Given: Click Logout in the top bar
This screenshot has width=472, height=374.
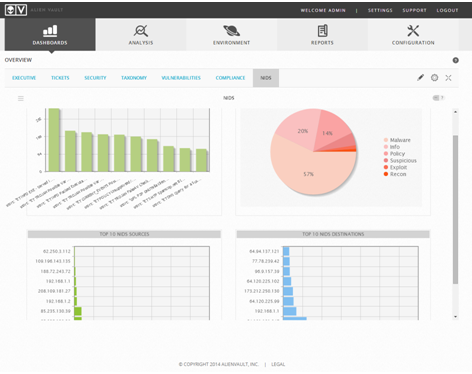Looking at the screenshot, I should [x=447, y=10].
